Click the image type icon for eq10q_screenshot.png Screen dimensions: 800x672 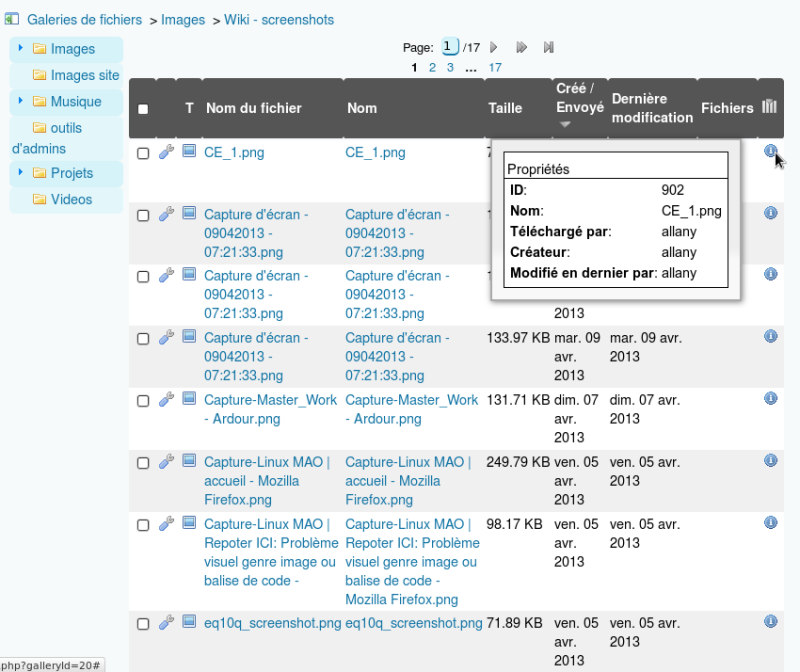[x=190, y=622]
